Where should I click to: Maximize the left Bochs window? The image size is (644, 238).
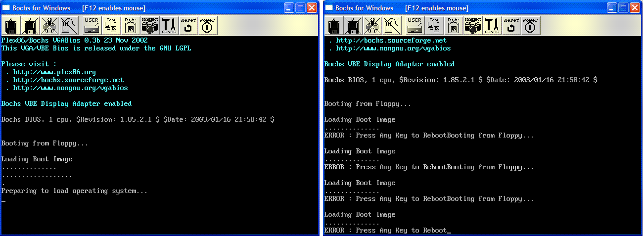point(300,8)
